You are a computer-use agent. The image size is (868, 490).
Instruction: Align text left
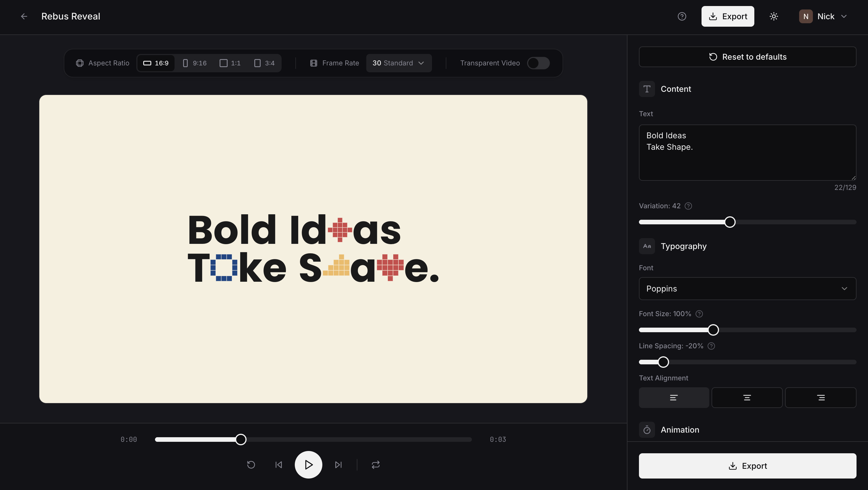[674, 398]
